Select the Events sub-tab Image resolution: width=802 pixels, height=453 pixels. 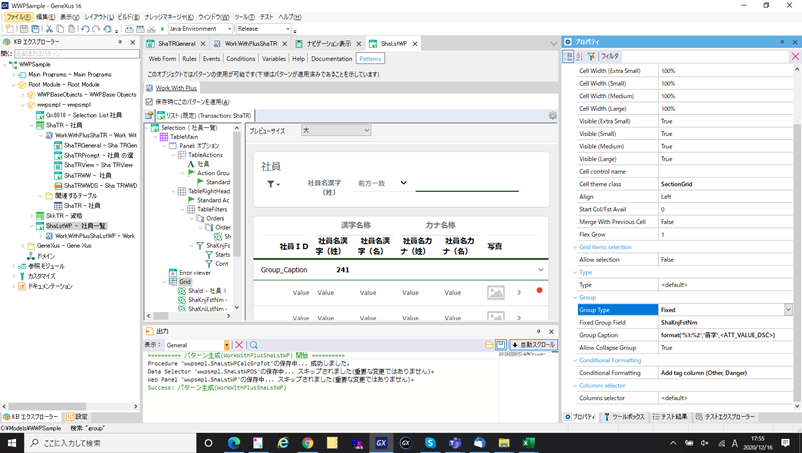[211, 59]
